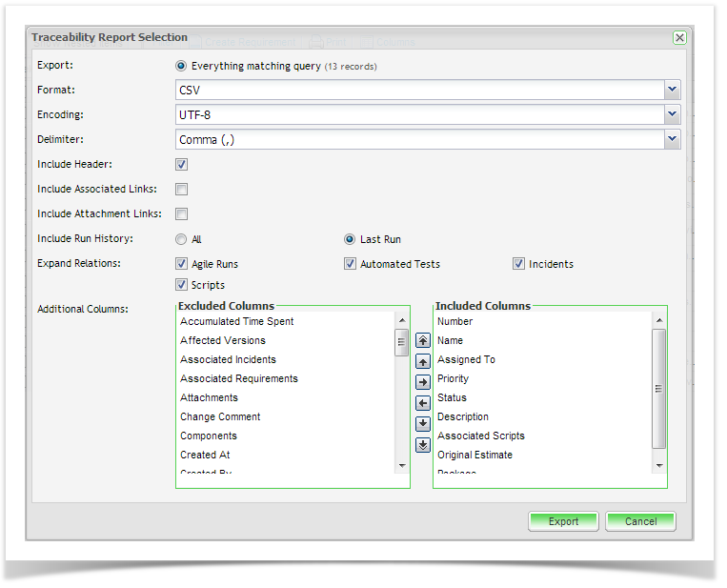Enable Include Associated Links checkbox
Screen dimensions: 727x588
[182, 190]
